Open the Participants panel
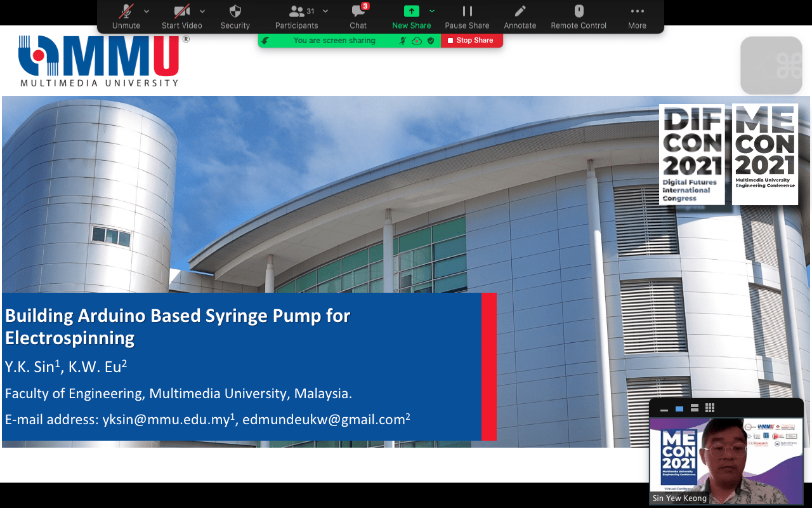812x508 pixels. click(x=296, y=17)
